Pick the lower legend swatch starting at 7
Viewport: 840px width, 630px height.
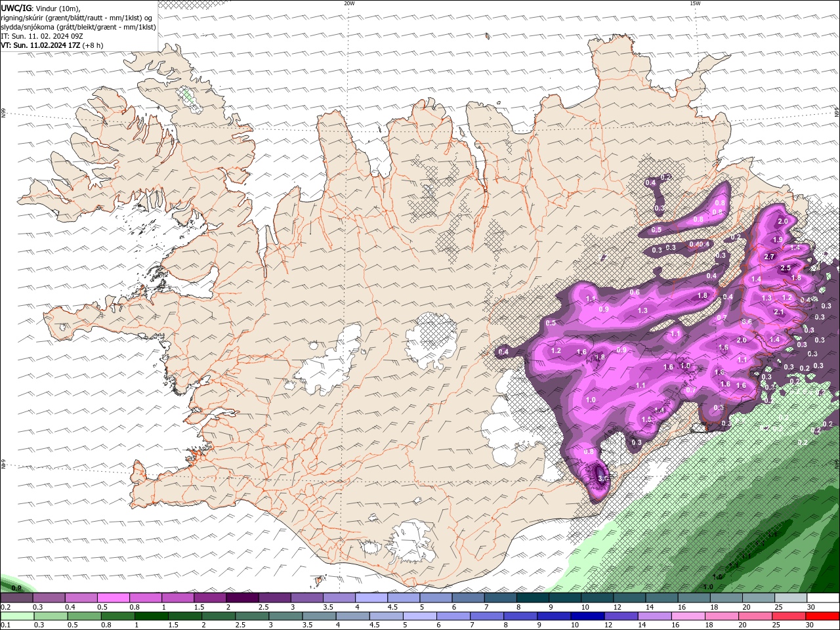(x=488, y=616)
